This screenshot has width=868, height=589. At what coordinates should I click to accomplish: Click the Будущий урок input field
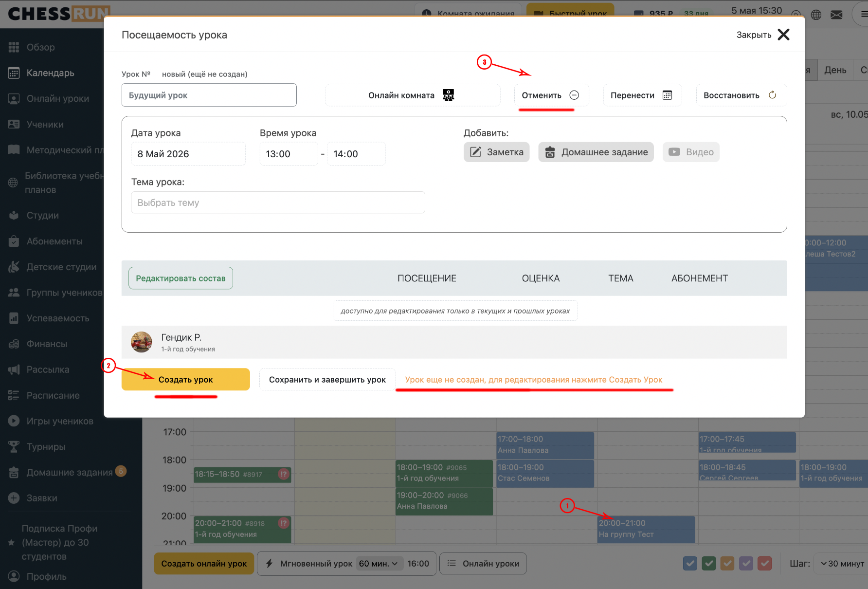tap(209, 95)
